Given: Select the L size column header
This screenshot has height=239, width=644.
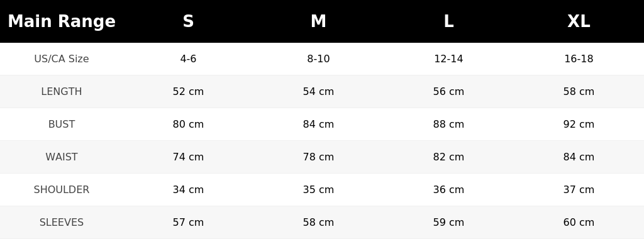Looking at the screenshot, I should 448,21.
